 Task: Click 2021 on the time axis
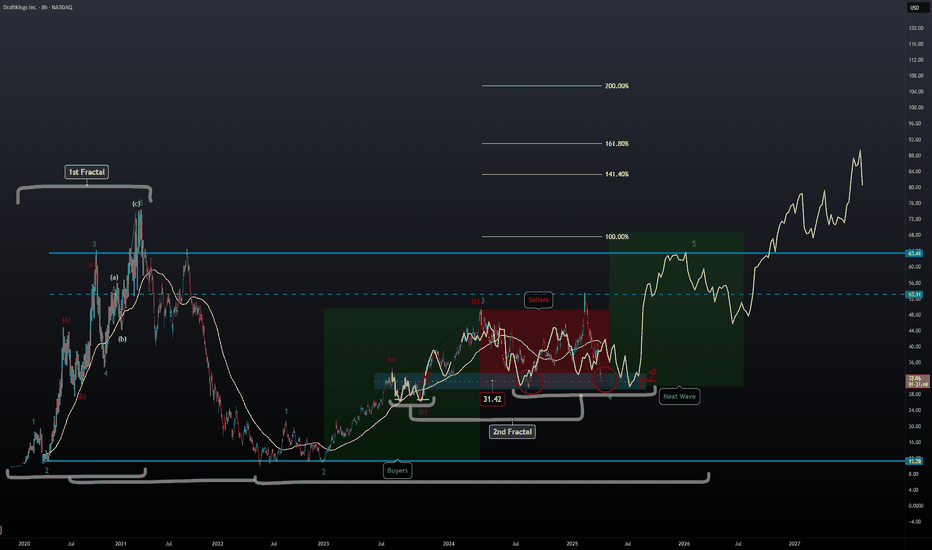point(121,543)
